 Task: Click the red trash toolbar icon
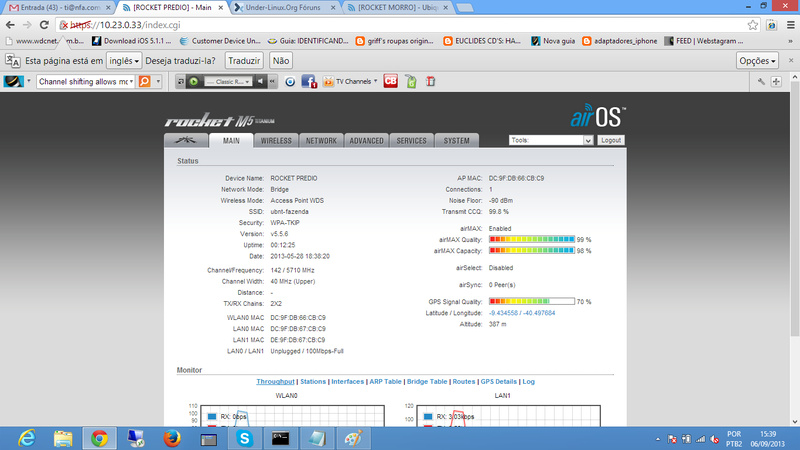431,82
